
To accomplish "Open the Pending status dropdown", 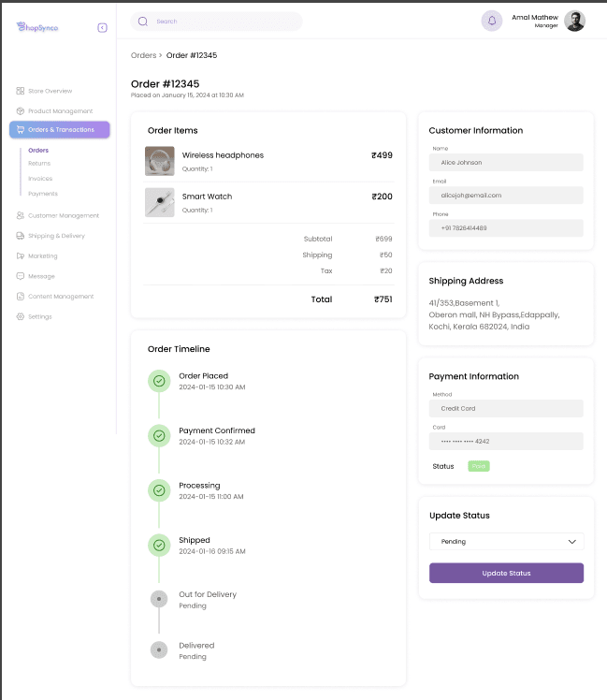I will 506,542.
